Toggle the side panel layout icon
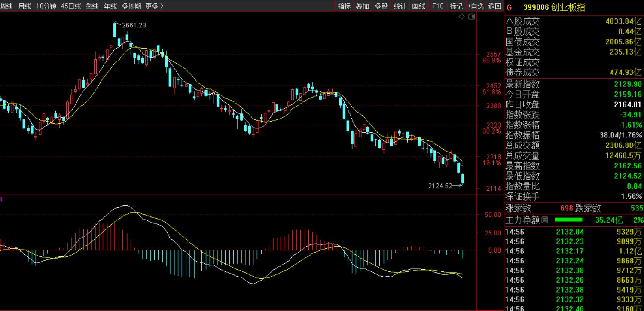This screenshot has width=644, height=311. tap(471, 17)
